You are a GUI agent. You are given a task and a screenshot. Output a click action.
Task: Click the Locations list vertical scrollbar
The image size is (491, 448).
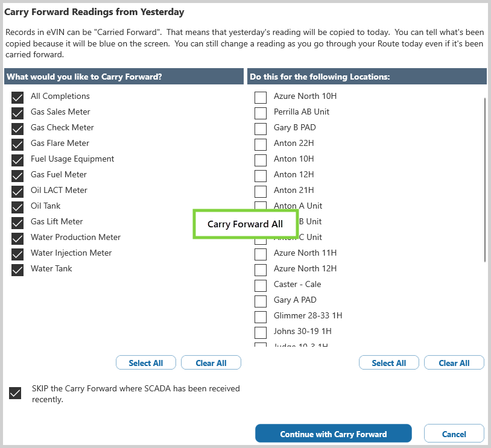(x=484, y=180)
